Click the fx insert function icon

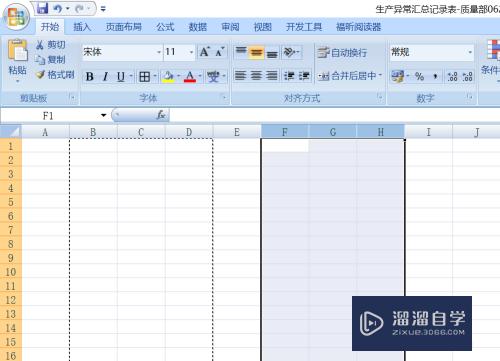click(x=161, y=115)
